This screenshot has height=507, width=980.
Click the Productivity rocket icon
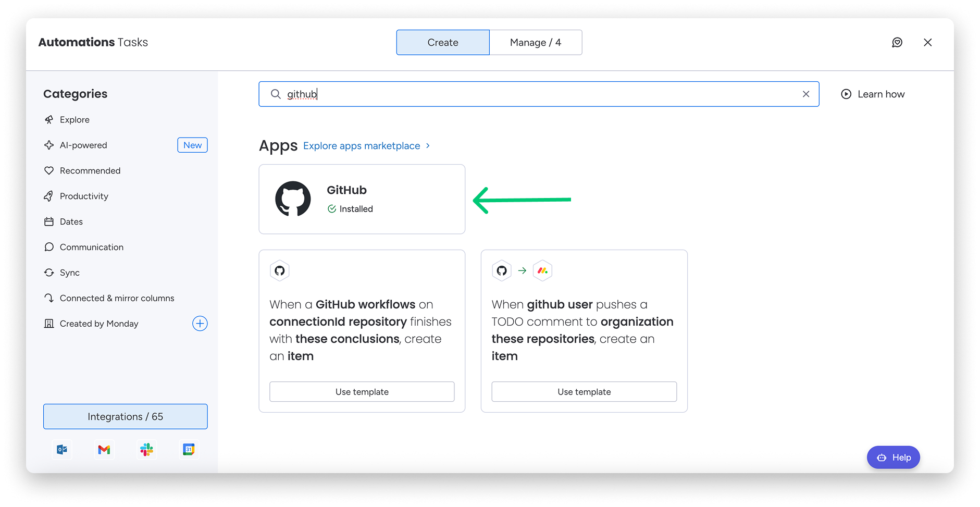49,196
